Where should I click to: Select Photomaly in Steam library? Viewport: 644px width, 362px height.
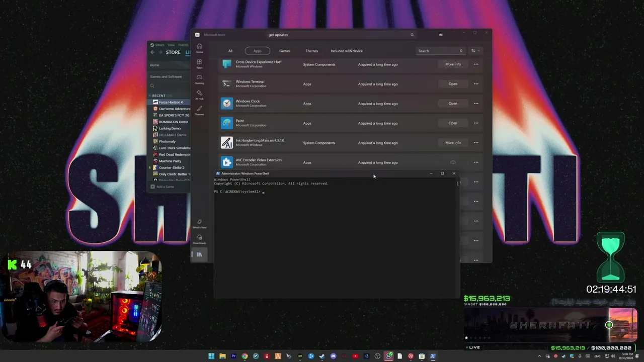[x=167, y=141]
